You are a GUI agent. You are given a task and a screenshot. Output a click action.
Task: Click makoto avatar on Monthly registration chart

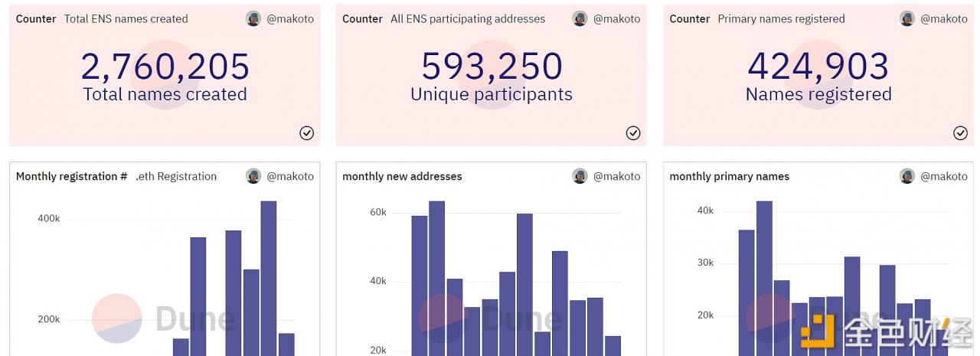coord(253,176)
